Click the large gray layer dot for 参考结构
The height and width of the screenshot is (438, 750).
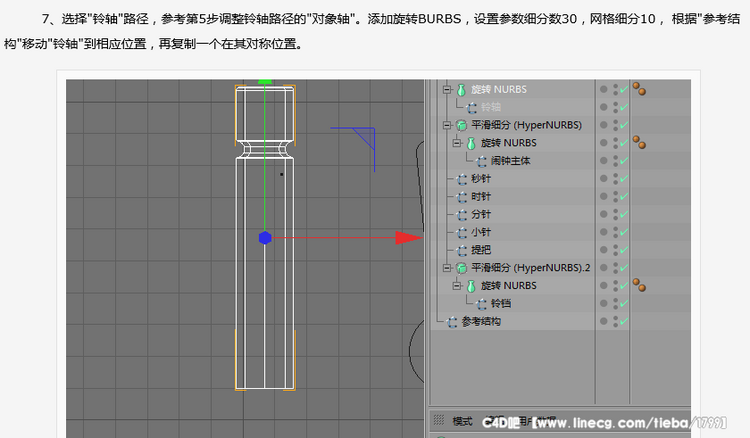pyautogui.click(x=604, y=321)
